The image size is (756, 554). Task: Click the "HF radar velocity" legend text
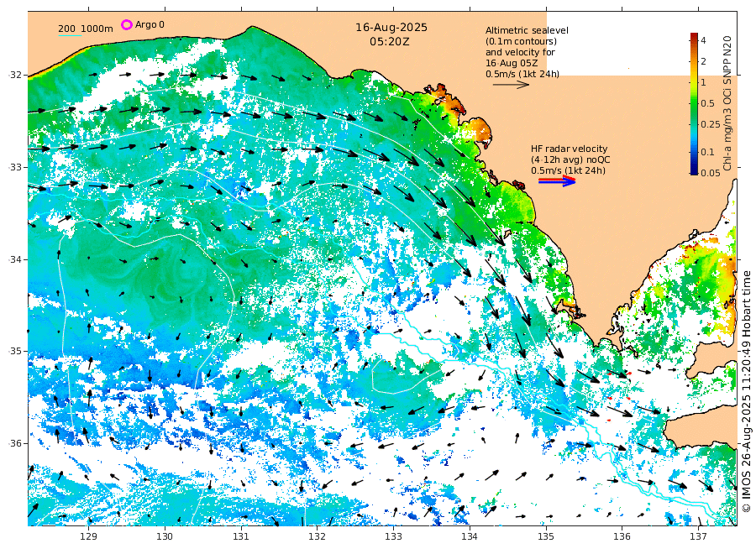pyautogui.click(x=569, y=149)
